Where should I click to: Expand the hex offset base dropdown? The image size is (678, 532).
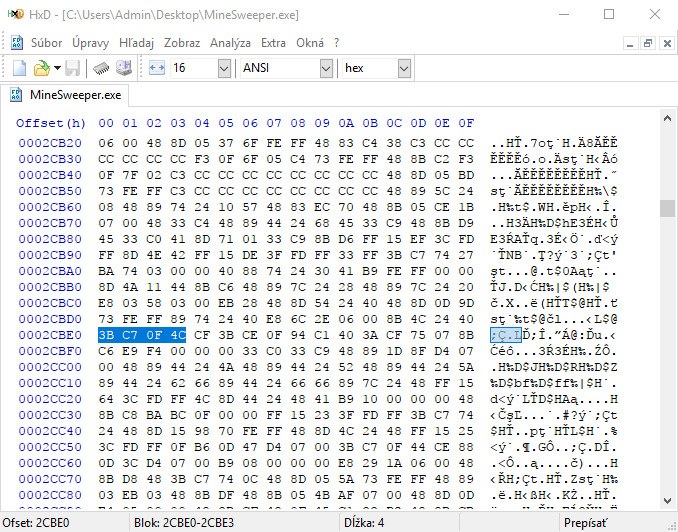coord(404,68)
